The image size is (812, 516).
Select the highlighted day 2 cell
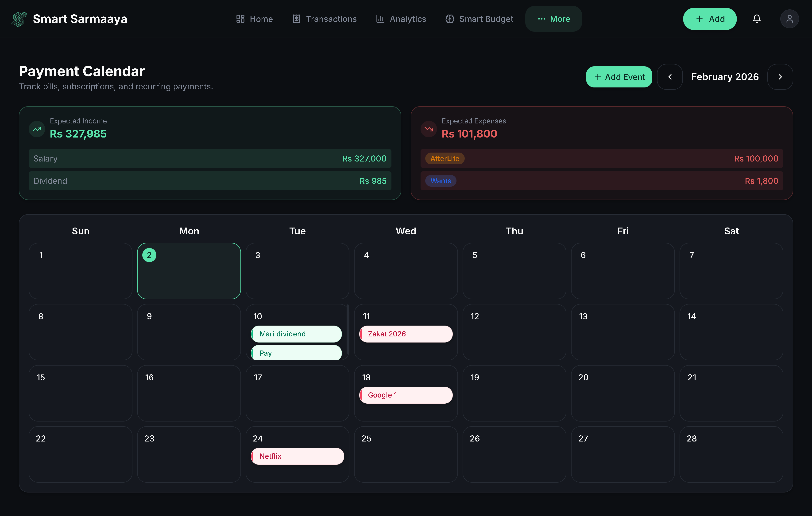189,271
